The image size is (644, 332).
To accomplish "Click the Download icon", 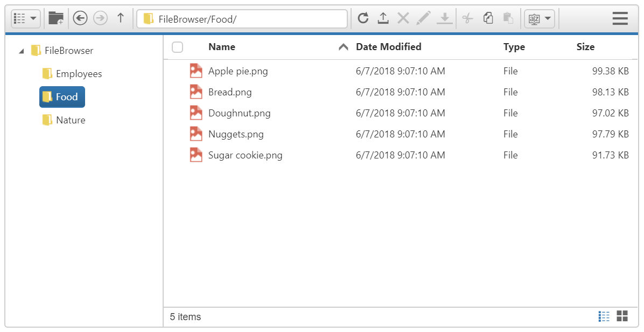I will (444, 18).
